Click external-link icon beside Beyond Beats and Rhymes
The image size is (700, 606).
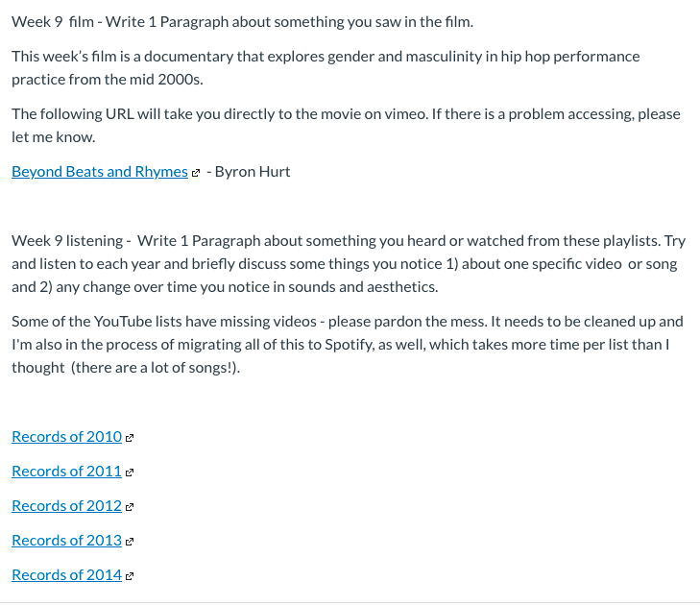coord(196,173)
